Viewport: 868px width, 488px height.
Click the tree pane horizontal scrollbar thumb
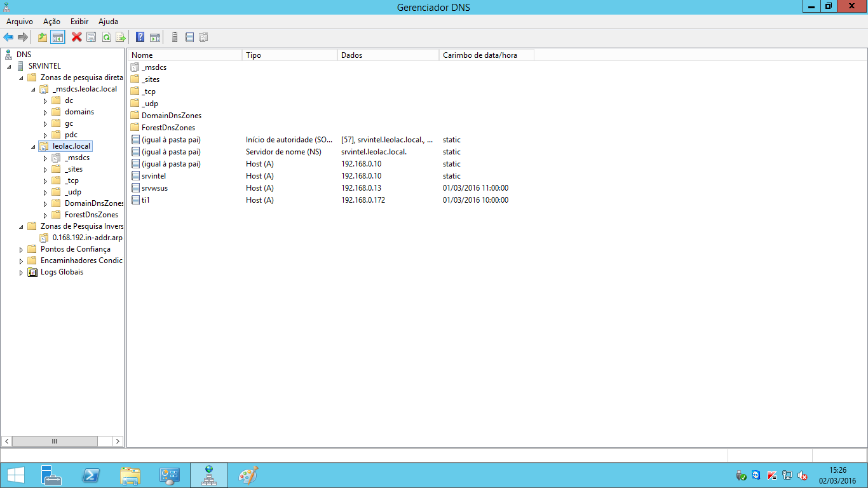[55, 441]
